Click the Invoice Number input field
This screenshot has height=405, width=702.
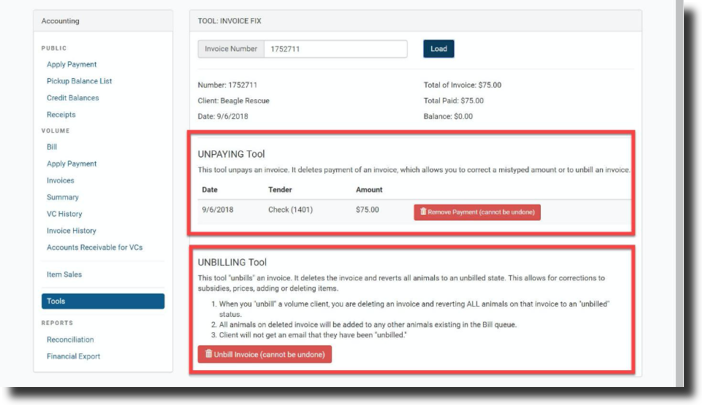pos(335,49)
